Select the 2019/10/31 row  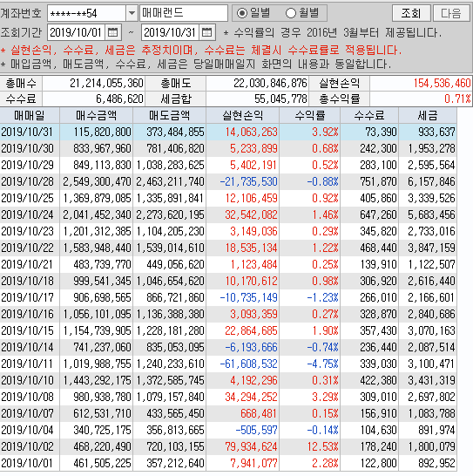pyautogui.click(x=228, y=132)
